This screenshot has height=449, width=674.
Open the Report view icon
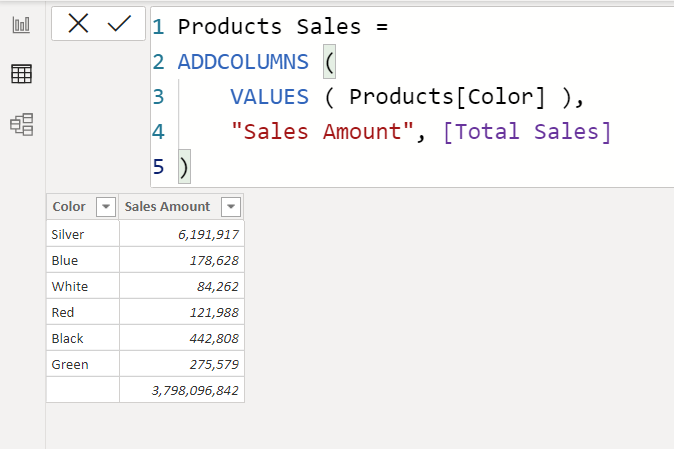pos(21,25)
